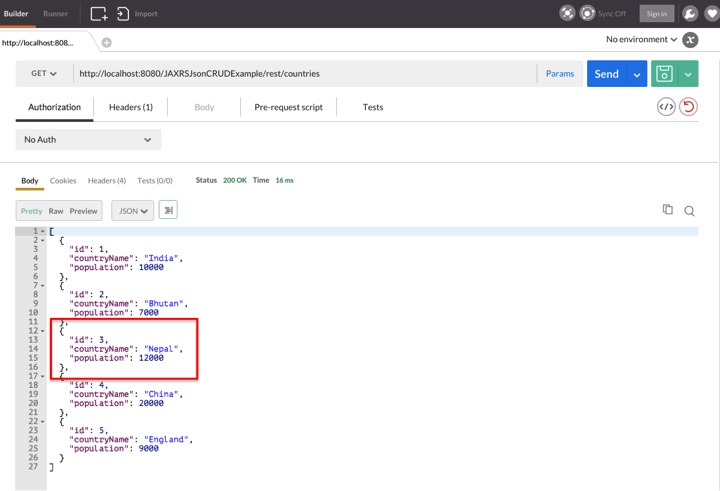Open the JSON format dropdown
The height and width of the screenshot is (491, 720).
[133, 211]
